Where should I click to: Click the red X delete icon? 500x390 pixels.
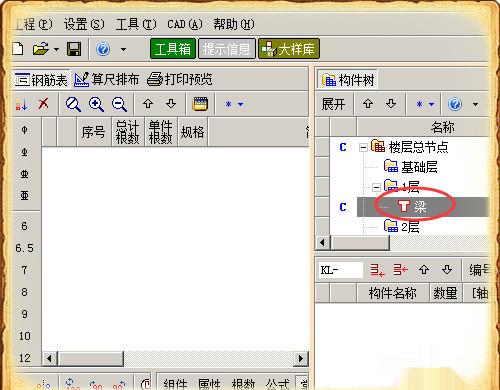[x=43, y=104]
